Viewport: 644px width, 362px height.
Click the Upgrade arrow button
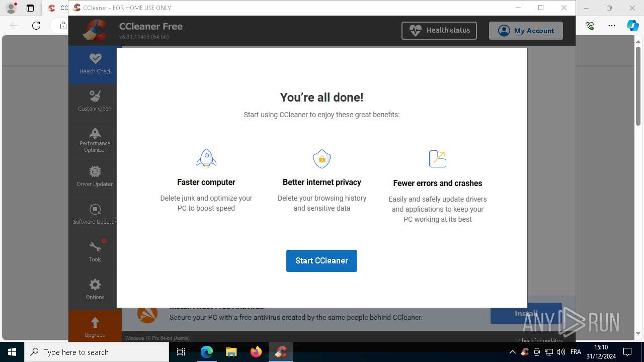point(95,326)
